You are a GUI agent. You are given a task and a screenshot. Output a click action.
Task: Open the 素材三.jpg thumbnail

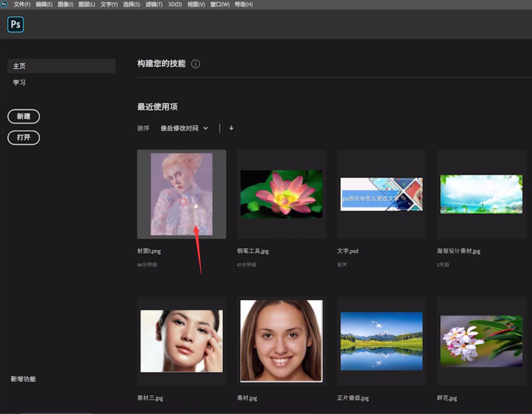pyautogui.click(x=182, y=341)
